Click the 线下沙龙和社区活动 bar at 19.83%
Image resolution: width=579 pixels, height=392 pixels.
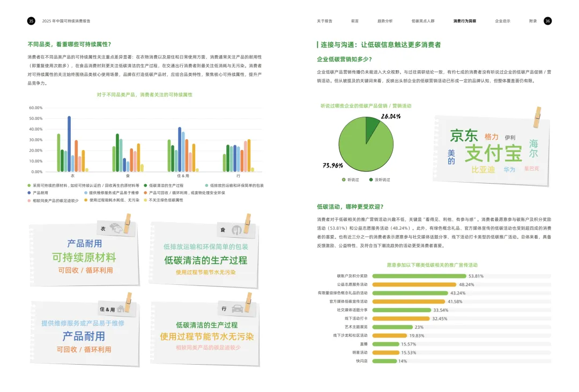point(390,335)
